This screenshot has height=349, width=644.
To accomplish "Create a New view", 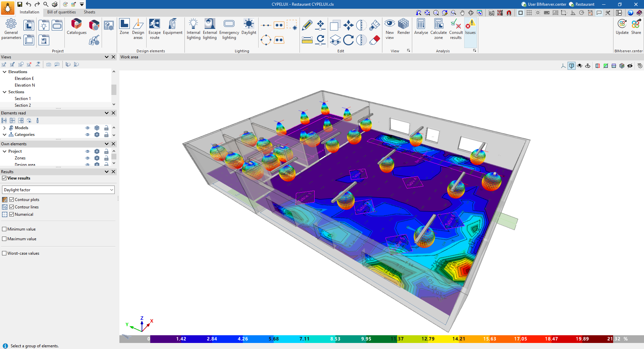I will click(390, 29).
